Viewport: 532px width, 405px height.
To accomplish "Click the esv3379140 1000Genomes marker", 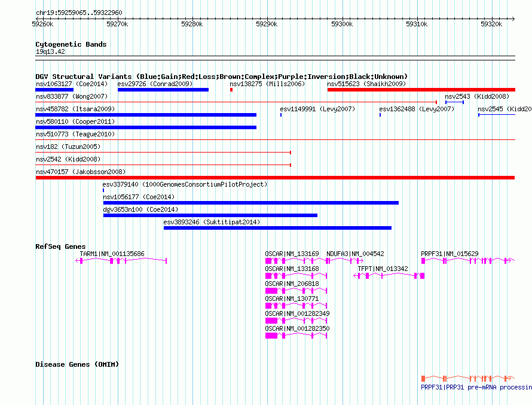I will [103, 190].
